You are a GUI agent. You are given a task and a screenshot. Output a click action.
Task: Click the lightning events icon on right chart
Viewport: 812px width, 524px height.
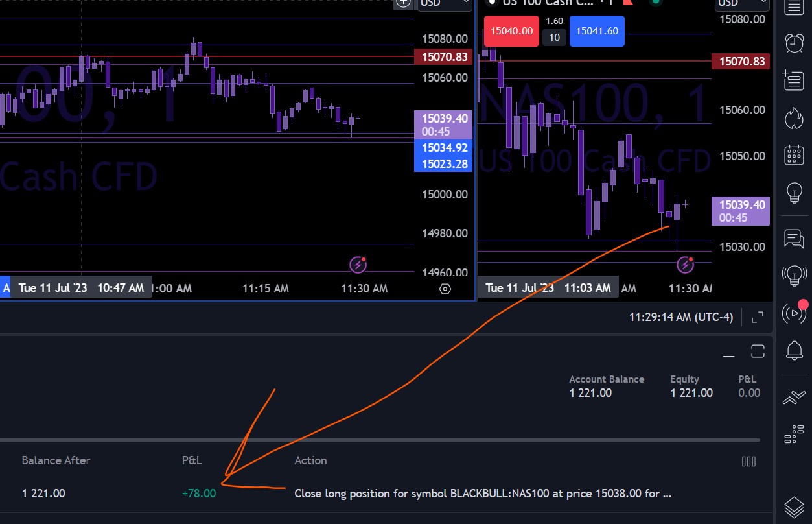click(x=686, y=265)
